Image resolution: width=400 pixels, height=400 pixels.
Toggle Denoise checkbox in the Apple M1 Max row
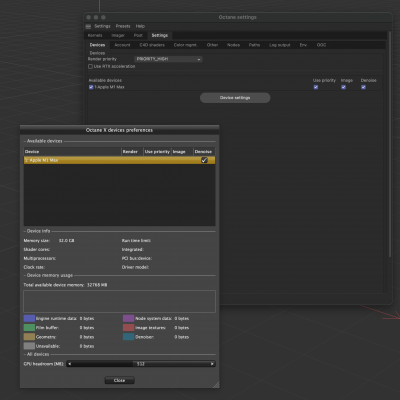204,160
